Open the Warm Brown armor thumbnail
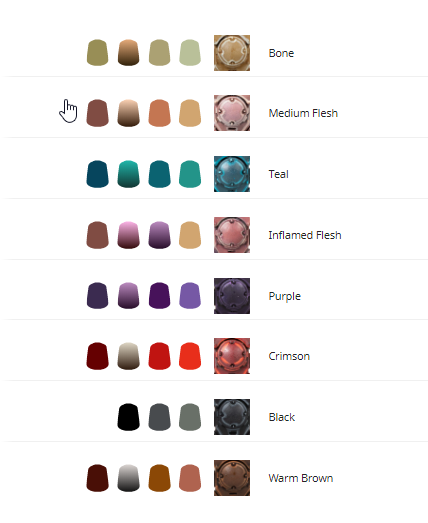This screenshot has height=523, width=428. (232, 478)
